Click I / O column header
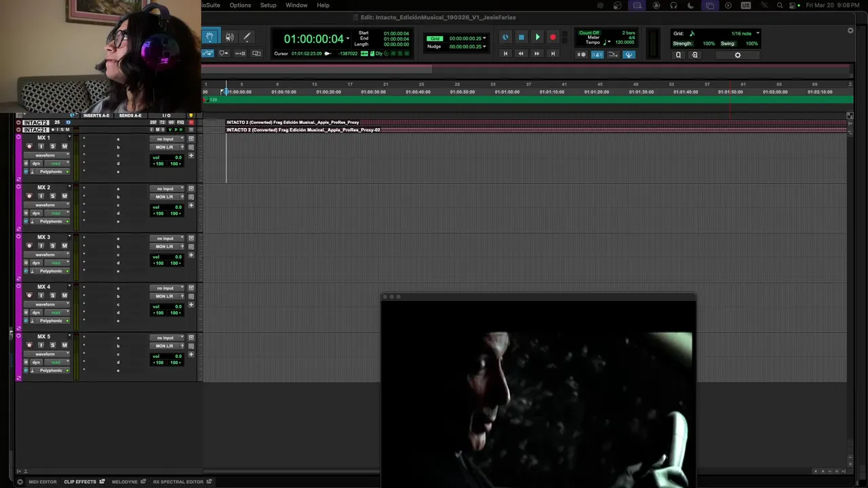Image resolution: width=868 pixels, height=488 pixels. point(166,115)
